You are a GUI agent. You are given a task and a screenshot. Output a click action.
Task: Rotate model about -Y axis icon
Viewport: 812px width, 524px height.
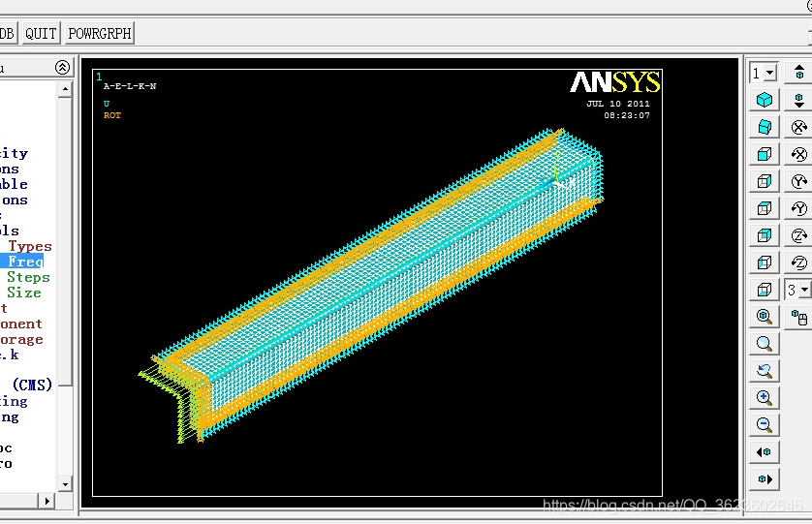[x=799, y=208]
